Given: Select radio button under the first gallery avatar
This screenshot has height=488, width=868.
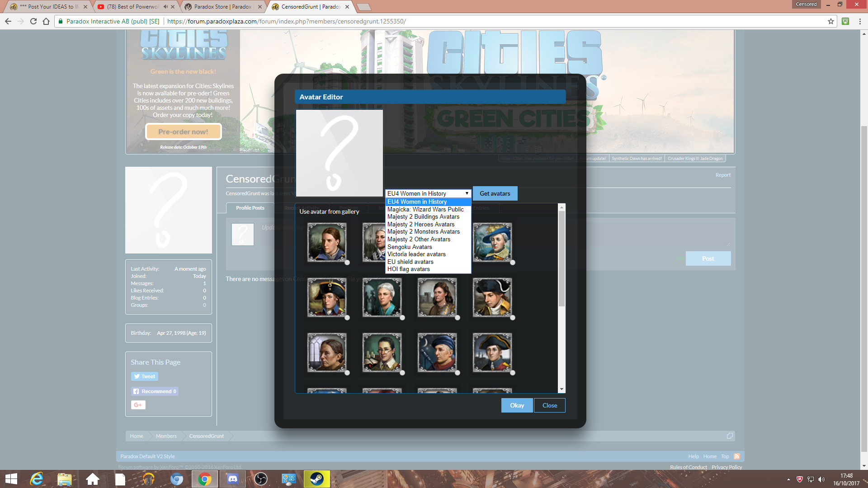Looking at the screenshot, I should tap(347, 263).
